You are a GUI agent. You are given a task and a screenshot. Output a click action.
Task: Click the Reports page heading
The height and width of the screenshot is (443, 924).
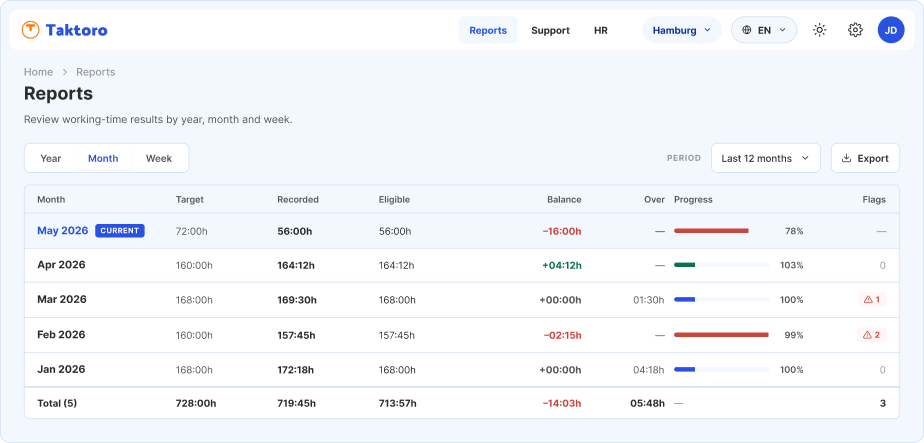58,94
